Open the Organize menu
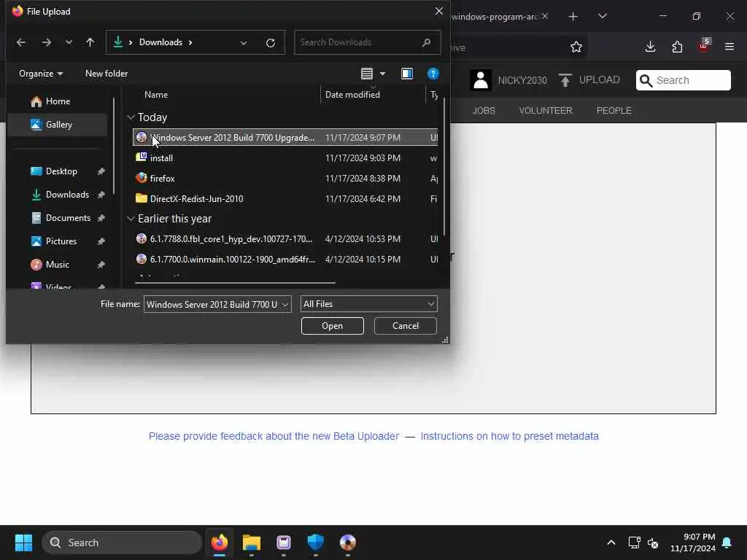Image resolution: width=747 pixels, height=560 pixels. pos(41,74)
